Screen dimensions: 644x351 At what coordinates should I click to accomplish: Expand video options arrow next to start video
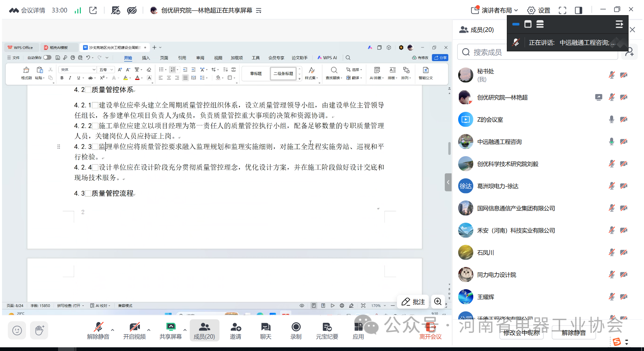(x=149, y=330)
